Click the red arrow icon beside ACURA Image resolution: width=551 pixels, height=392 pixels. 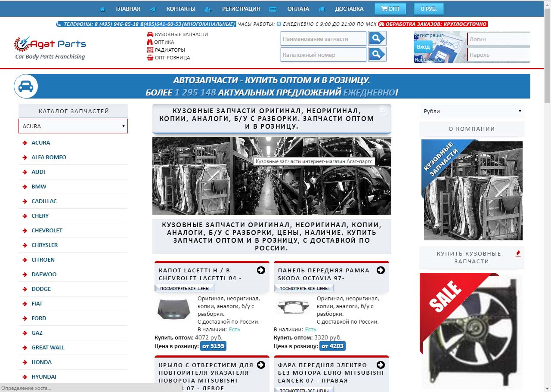click(25, 143)
